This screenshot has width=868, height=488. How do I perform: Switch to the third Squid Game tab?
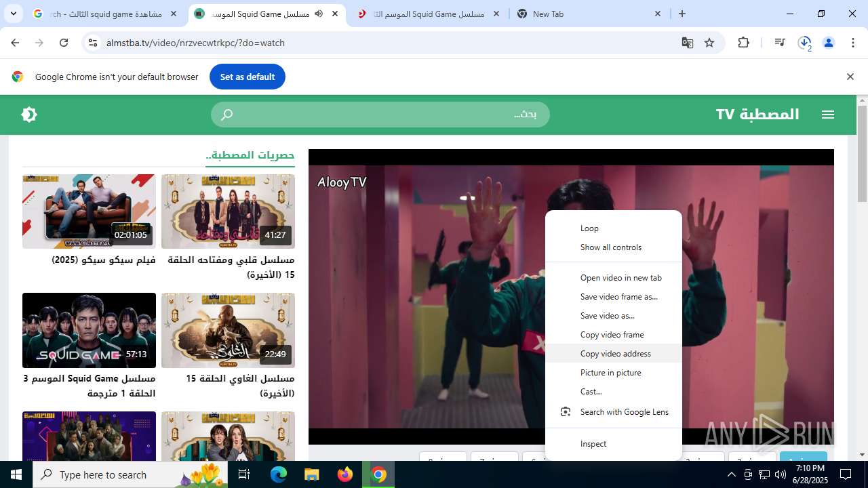[429, 14]
